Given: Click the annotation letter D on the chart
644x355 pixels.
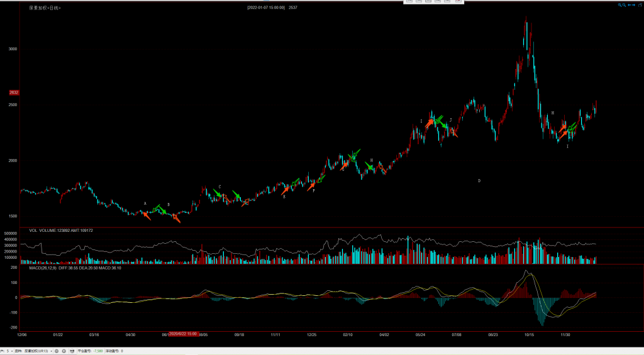Looking at the screenshot, I should click(x=479, y=181).
